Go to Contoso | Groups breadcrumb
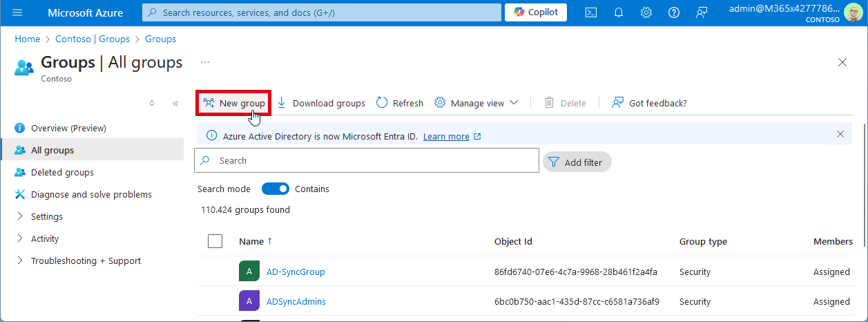The image size is (868, 322). click(93, 39)
